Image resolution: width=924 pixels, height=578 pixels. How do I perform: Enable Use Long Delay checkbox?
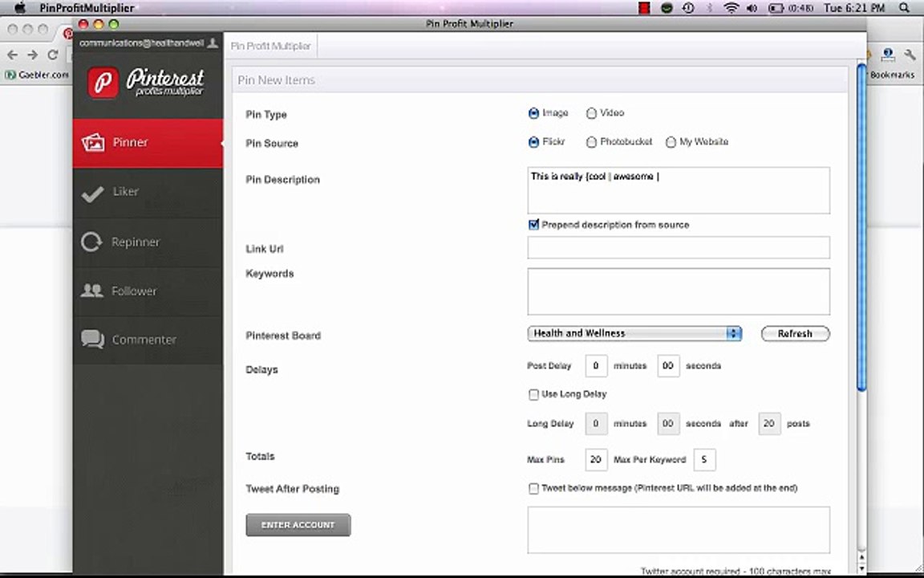533,395
